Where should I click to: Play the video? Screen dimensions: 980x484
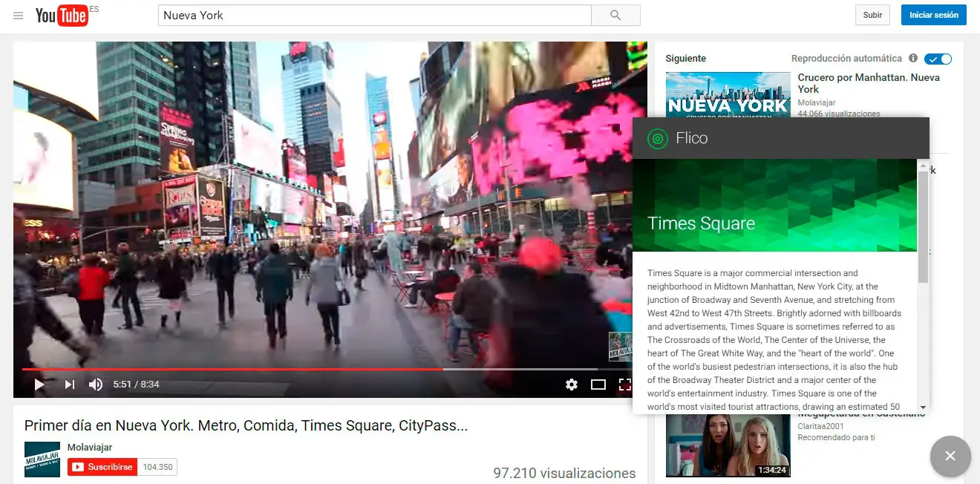coord(39,385)
